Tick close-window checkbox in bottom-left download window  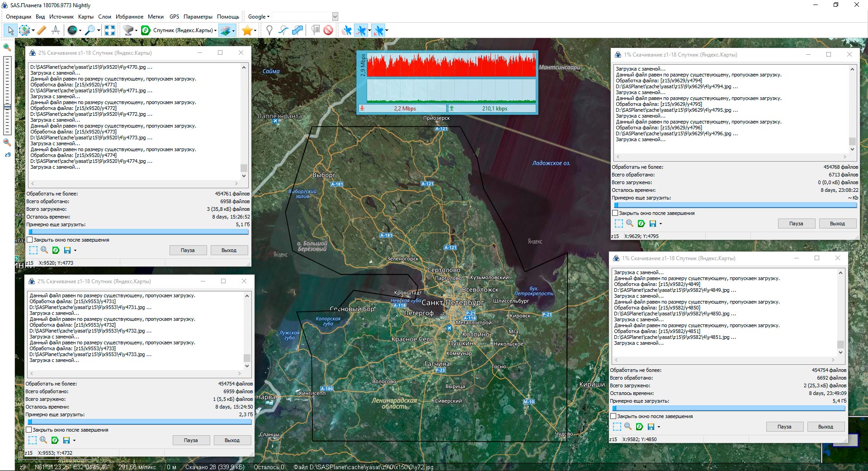tap(29, 430)
